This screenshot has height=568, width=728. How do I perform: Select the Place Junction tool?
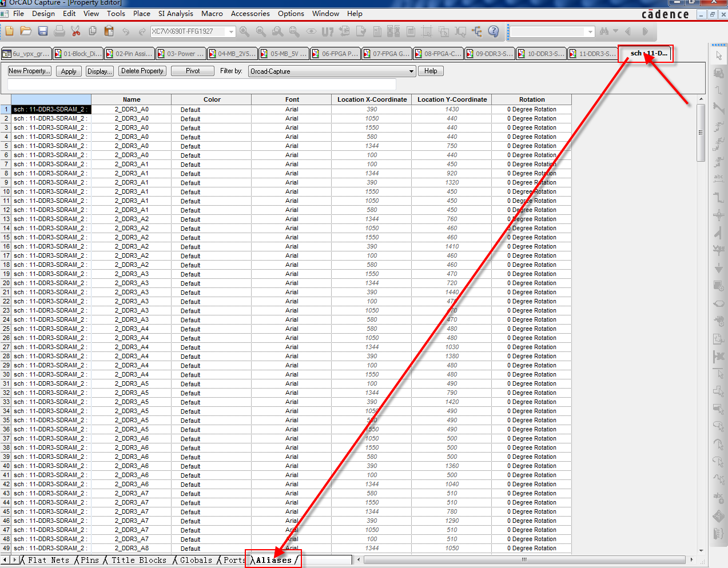(x=719, y=215)
